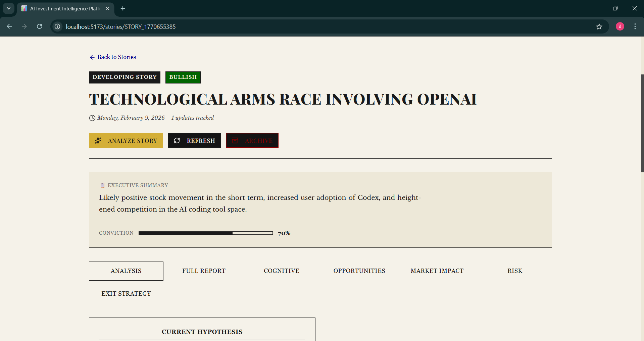Click the Bullish sentiment badge

(183, 77)
